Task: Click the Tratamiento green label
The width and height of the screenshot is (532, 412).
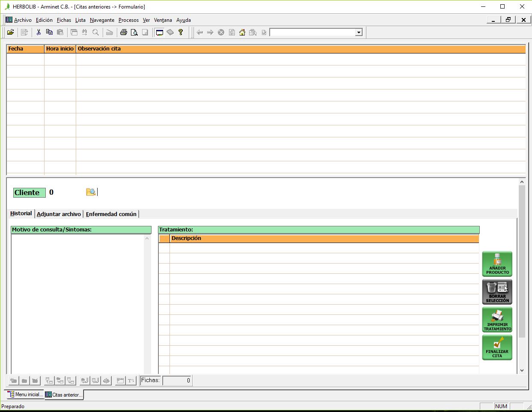Action: [x=319, y=230]
